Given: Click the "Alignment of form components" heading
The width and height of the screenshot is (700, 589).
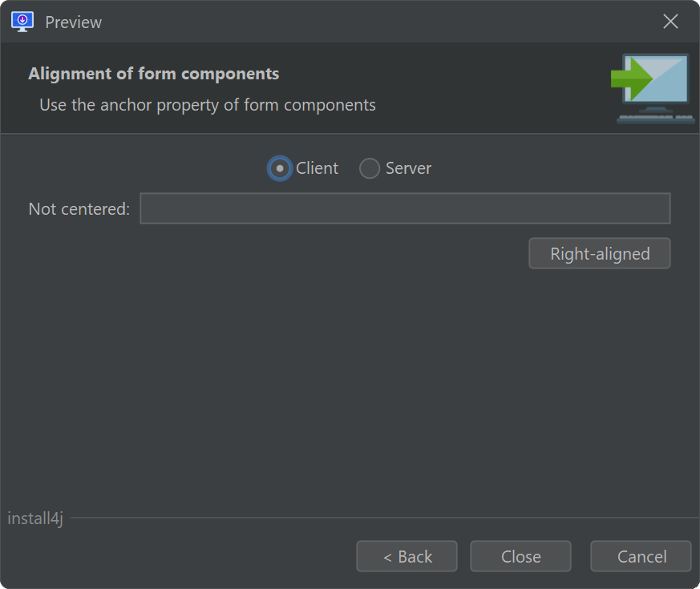Looking at the screenshot, I should (x=154, y=74).
